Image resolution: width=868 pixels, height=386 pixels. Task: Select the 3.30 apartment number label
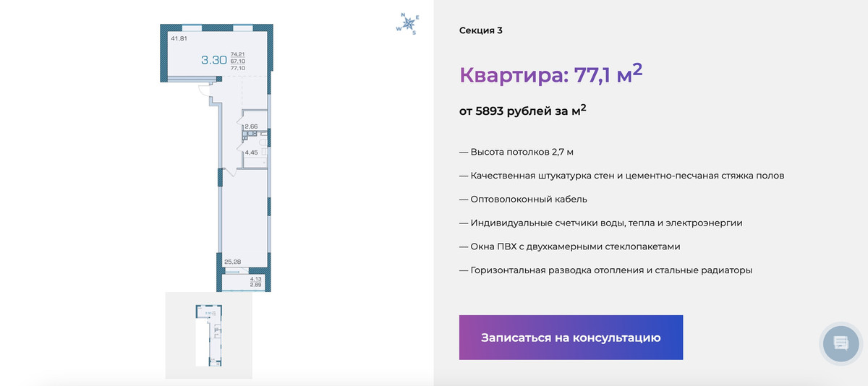click(214, 60)
